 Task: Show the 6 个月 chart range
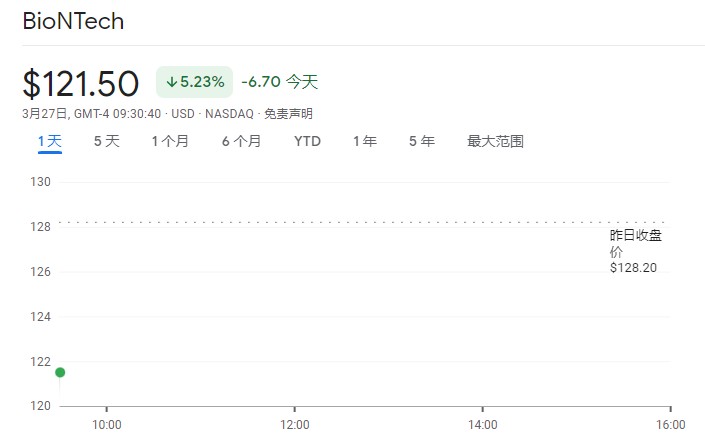tap(241, 142)
